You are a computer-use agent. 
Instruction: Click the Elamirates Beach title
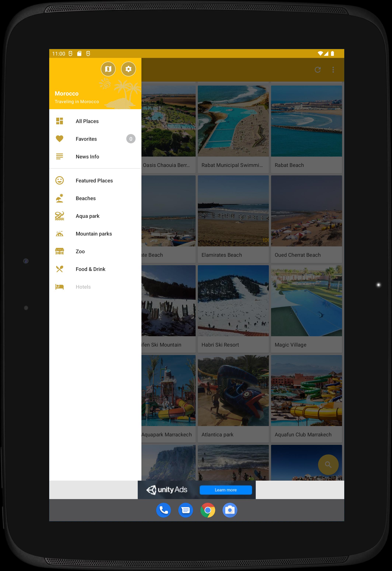click(x=222, y=255)
